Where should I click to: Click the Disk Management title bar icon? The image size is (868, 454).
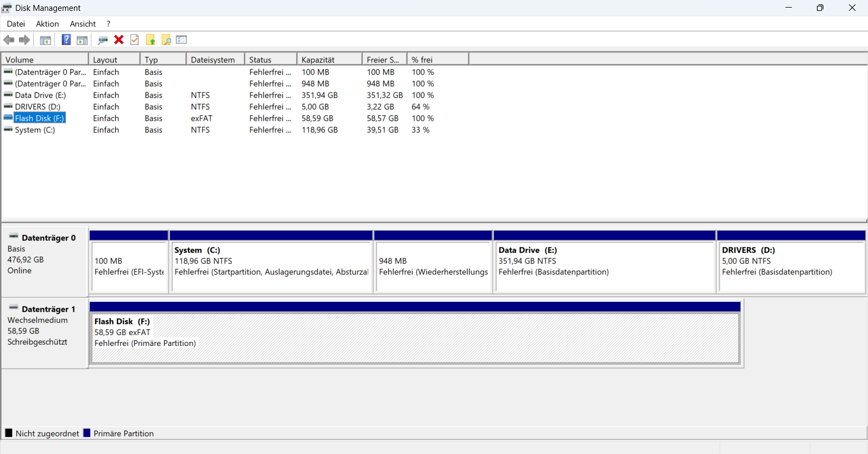click(x=7, y=8)
